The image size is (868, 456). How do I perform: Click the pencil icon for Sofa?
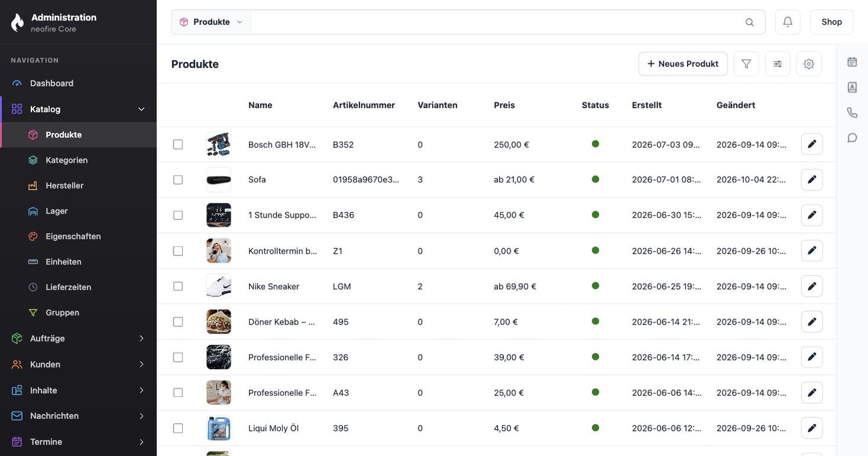(812, 180)
